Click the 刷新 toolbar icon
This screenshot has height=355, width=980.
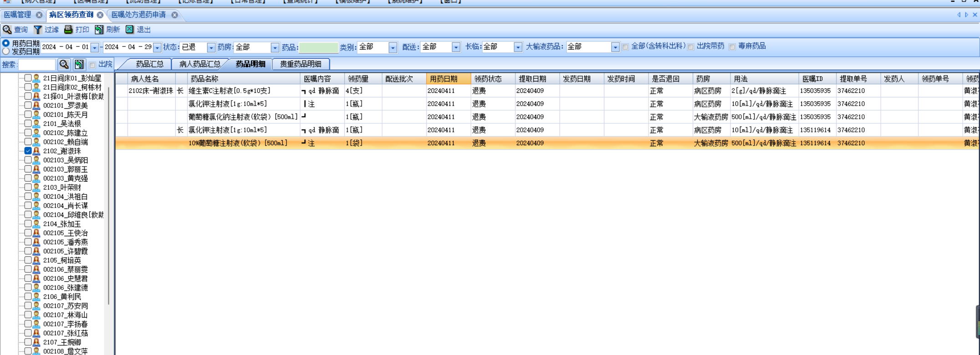pyautogui.click(x=99, y=30)
